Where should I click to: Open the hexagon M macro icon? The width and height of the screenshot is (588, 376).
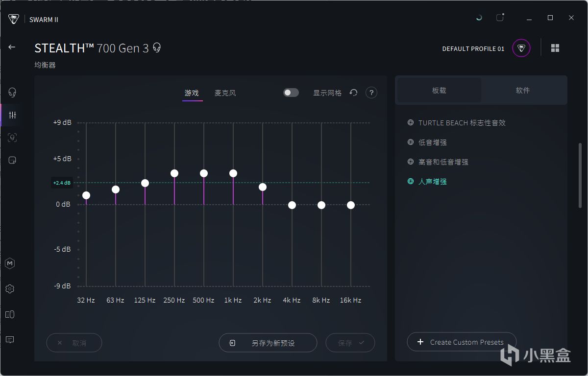click(10, 263)
